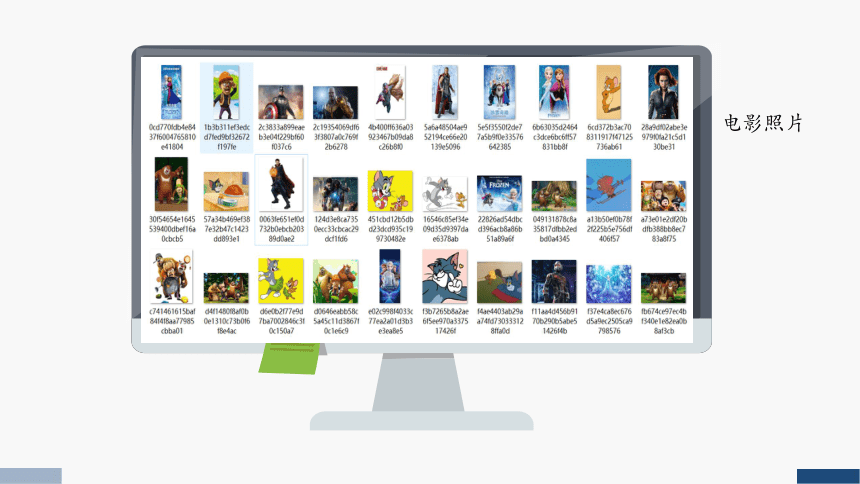Select the highlighted cartoon man in hard hat thumbnail
Viewport: 860px width, 484px height.
pos(226,92)
